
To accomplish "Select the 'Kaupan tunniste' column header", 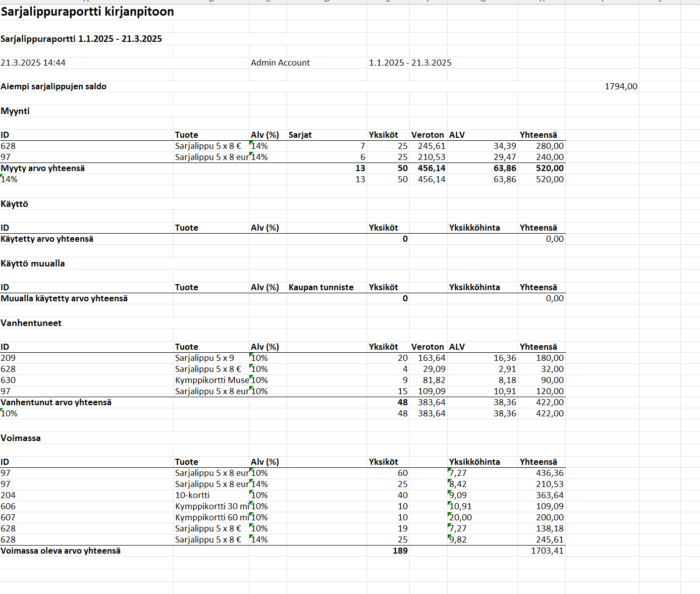I will pyautogui.click(x=321, y=287).
